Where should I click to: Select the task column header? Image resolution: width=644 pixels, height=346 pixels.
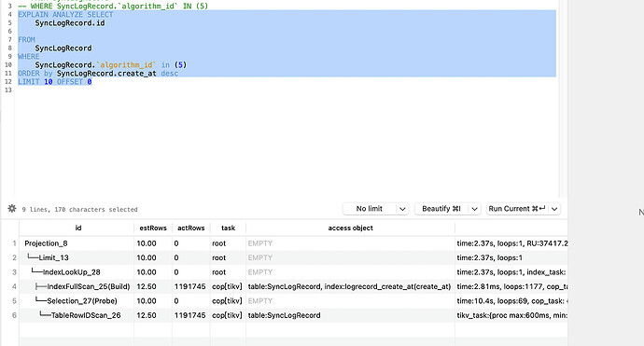pyautogui.click(x=228, y=228)
